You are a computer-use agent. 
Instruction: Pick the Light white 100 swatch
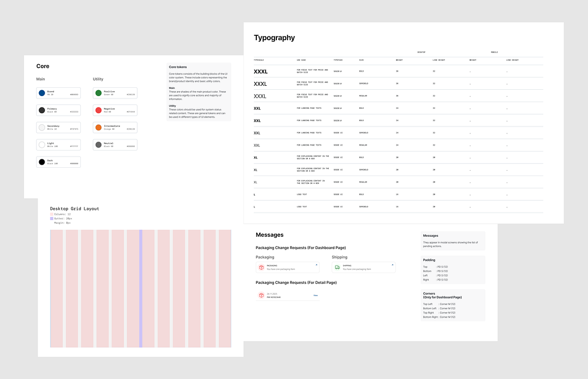42,145
